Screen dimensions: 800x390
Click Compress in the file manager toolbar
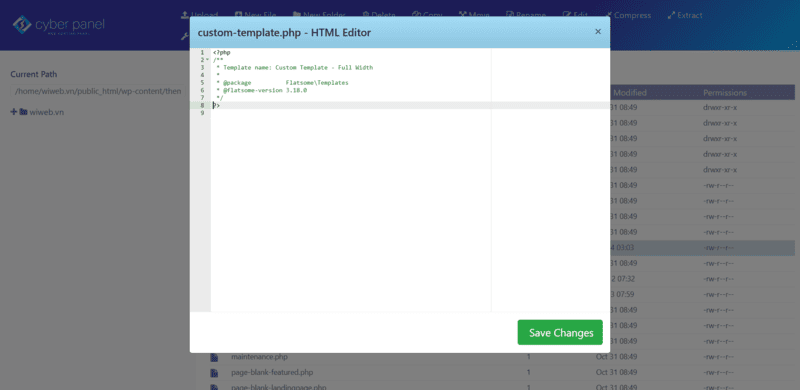[x=629, y=15]
